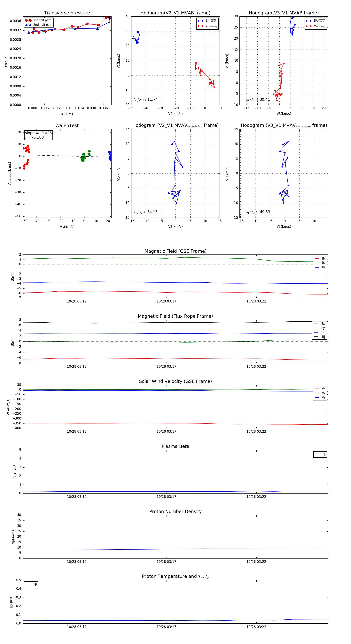Select the Bz' legend entry in Flux Rope plot
Image resolution: width=351 pixels, height=644 pixels.
tap(320, 332)
